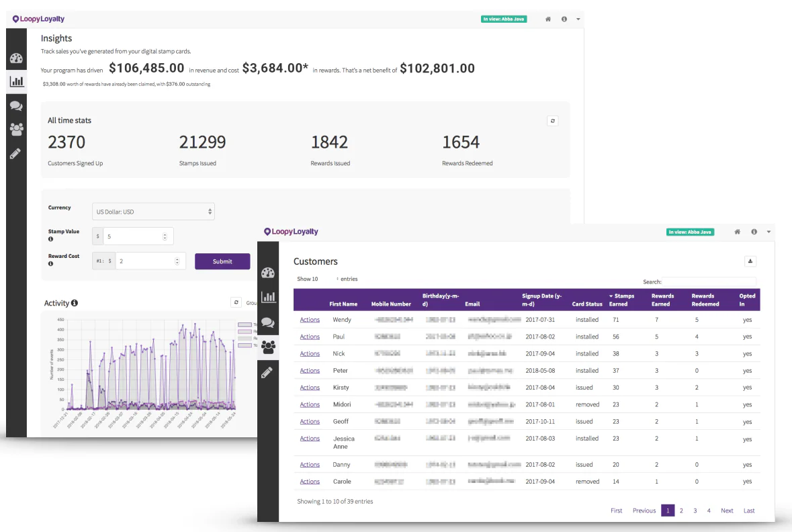Viewport: 792px width, 532px height.
Task: Click info icon in Customers window header
Action: 754,232
